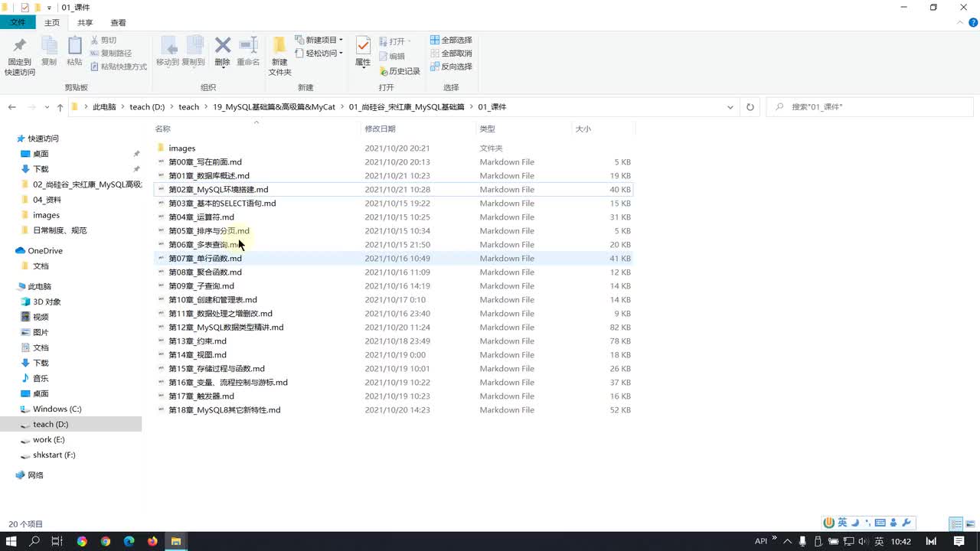Click the Copy to icon
This screenshot has width=980, height=551.
tap(194, 51)
